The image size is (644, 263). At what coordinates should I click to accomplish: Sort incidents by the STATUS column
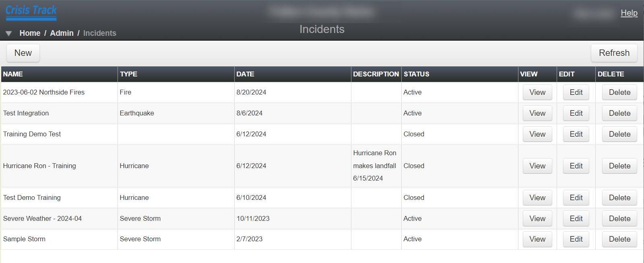(x=417, y=74)
